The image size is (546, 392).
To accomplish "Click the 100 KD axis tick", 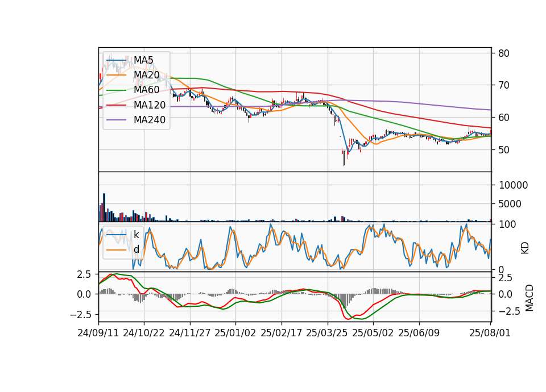I will 507,224.
